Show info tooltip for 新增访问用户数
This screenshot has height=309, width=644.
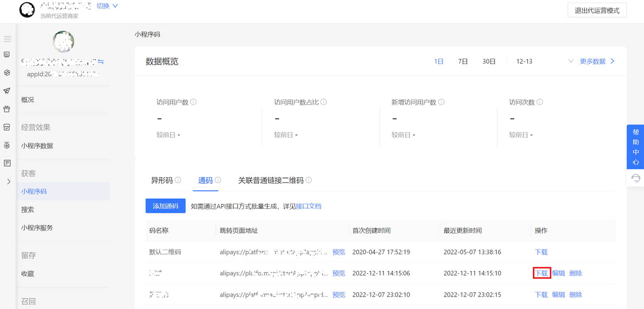pos(441,102)
